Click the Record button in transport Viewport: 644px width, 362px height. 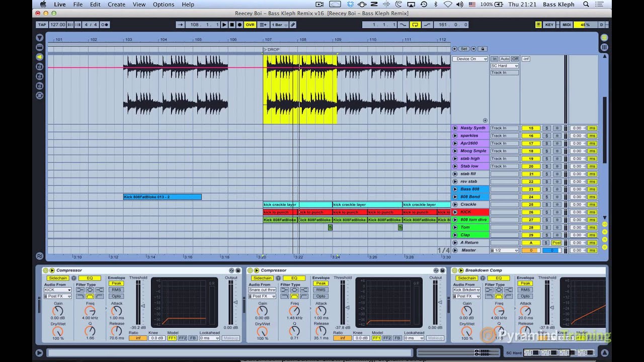point(239,25)
